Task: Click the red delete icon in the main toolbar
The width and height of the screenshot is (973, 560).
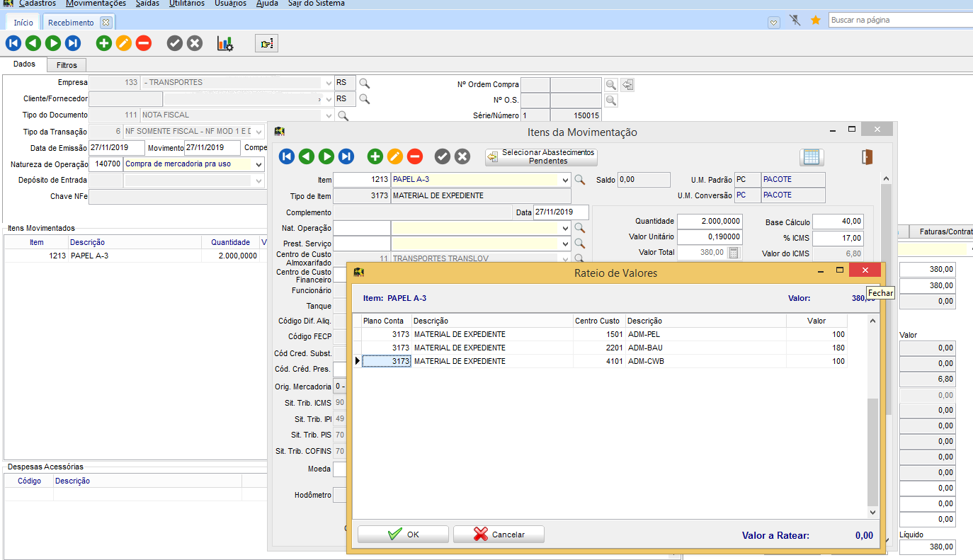Action: [144, 44]
